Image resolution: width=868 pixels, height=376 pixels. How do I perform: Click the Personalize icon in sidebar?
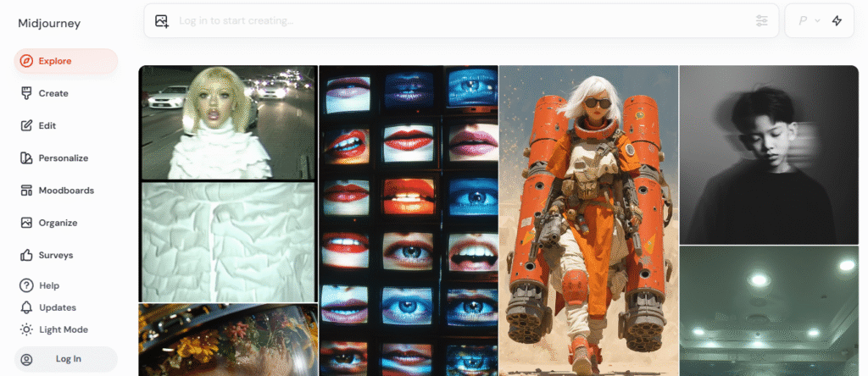click(26, 158)
